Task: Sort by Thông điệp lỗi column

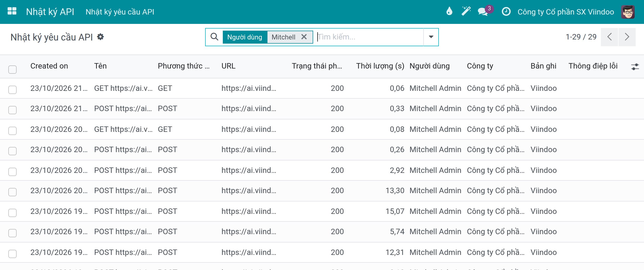Action: point(593,66)
